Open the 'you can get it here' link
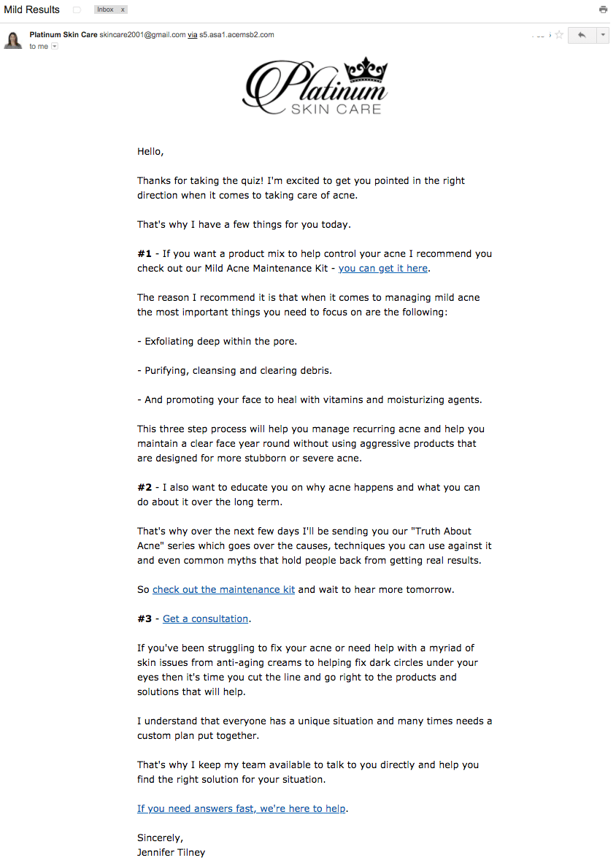This screenshot has width=616, height=866. point(382,268)
